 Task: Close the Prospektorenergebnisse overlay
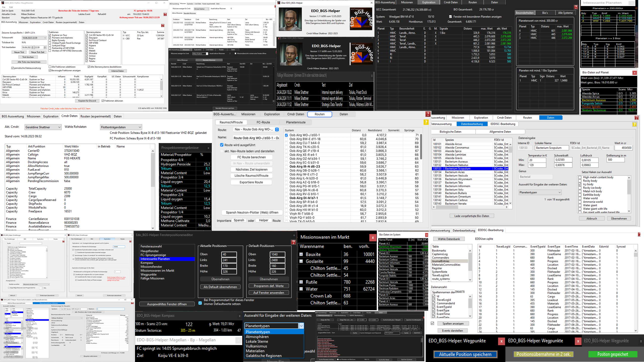pos(208,148)
